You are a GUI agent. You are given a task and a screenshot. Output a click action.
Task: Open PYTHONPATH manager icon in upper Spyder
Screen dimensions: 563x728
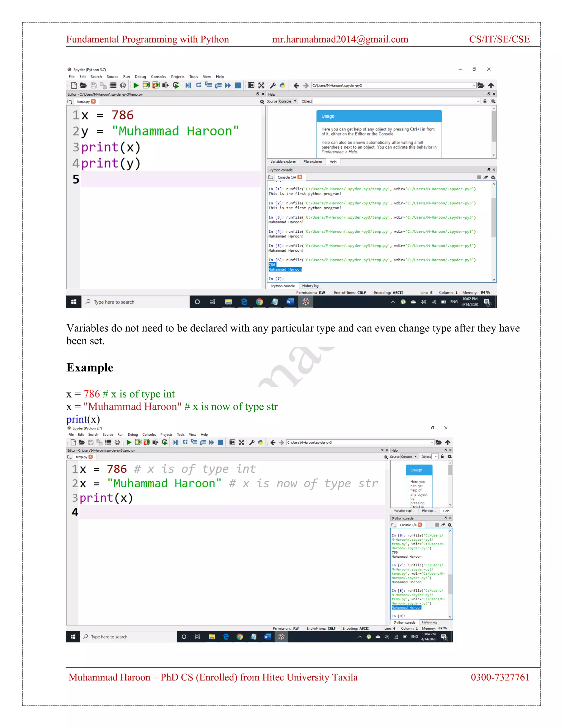[x=283, y=85]
